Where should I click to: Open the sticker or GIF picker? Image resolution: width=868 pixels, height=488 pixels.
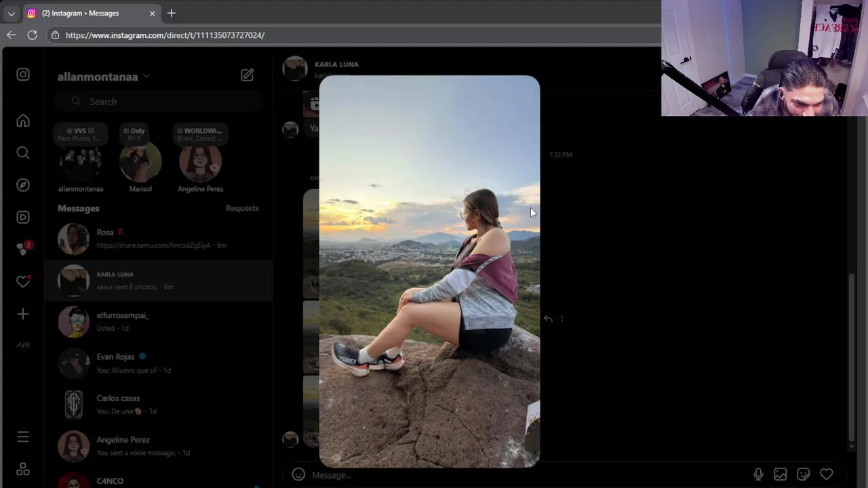pos(804,474)
